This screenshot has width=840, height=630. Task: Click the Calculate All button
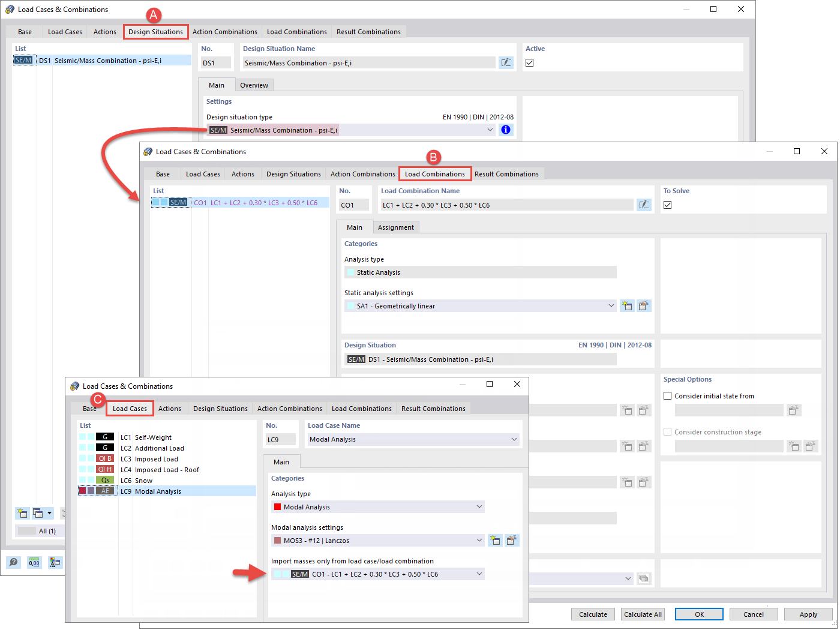click(643, 614)
